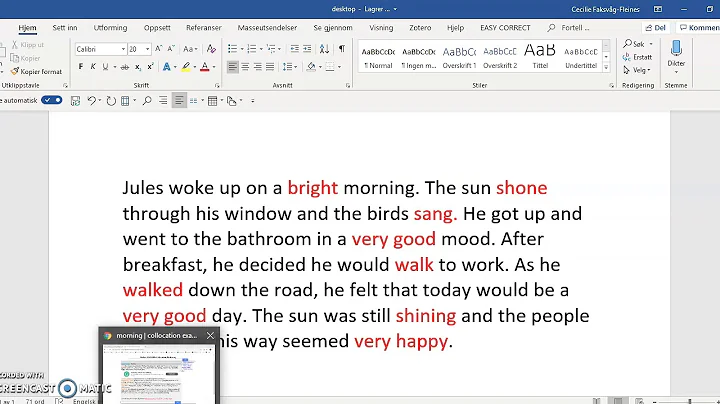Create a multilevel list
Image resolution: width=720 pixels, height=404 pixels.
pyautogui.click(x=271, y=49)
